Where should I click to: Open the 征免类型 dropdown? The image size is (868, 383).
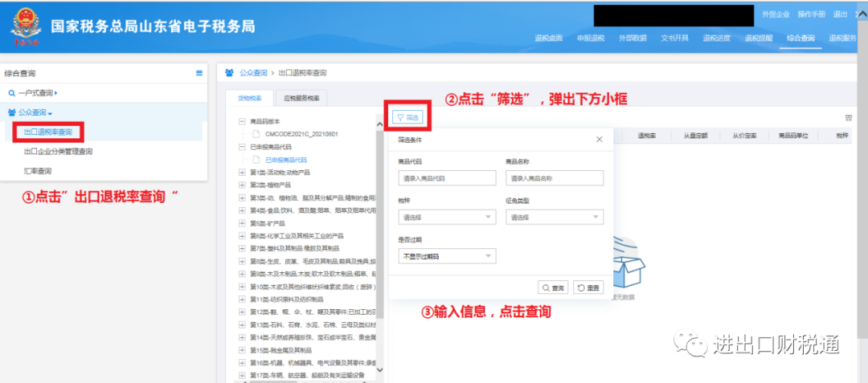555,218
